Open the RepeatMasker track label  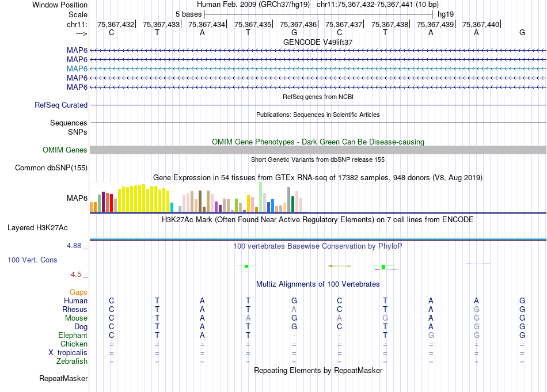63,378
